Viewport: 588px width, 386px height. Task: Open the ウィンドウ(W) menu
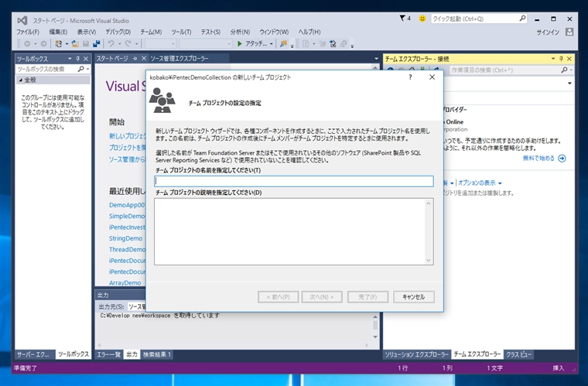click(x=274, y=32)
